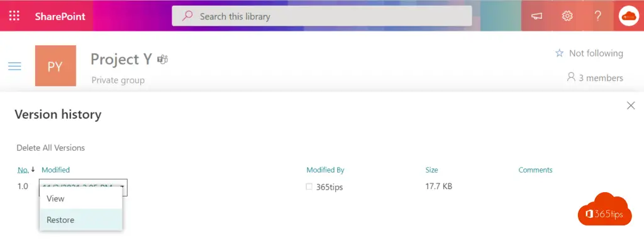
Task: Close the Version history panel
Action: pyautogui.click(x=631, y=105)
